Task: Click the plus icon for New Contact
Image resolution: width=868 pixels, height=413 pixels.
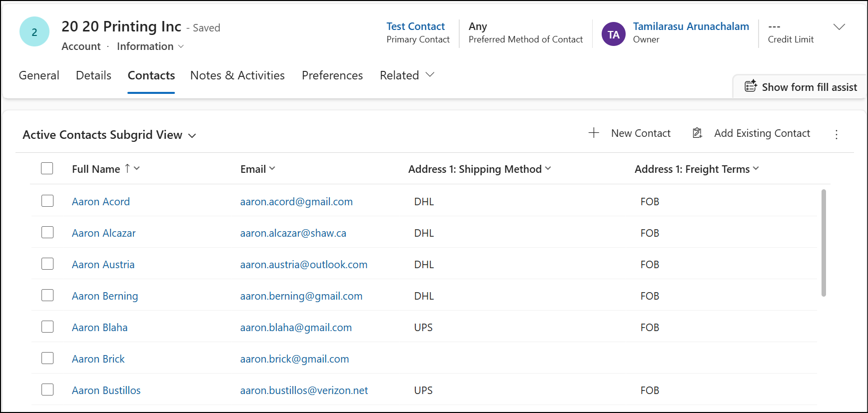Action: 594,133
